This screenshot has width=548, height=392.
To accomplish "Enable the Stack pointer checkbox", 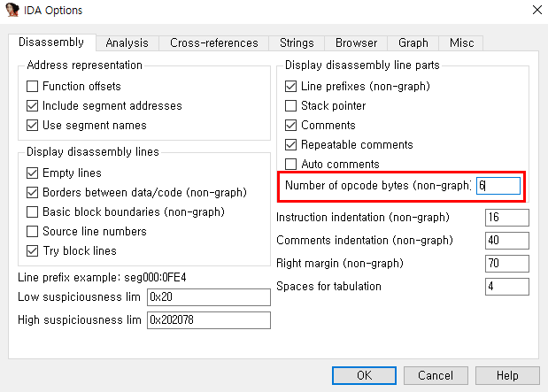I will [290, 106].
